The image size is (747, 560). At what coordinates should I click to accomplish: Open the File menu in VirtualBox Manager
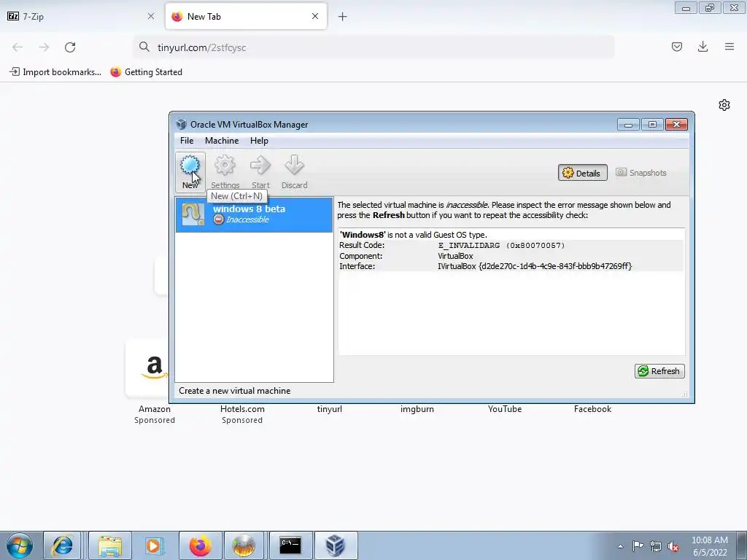pyautogui.click(x=187, y=141)
